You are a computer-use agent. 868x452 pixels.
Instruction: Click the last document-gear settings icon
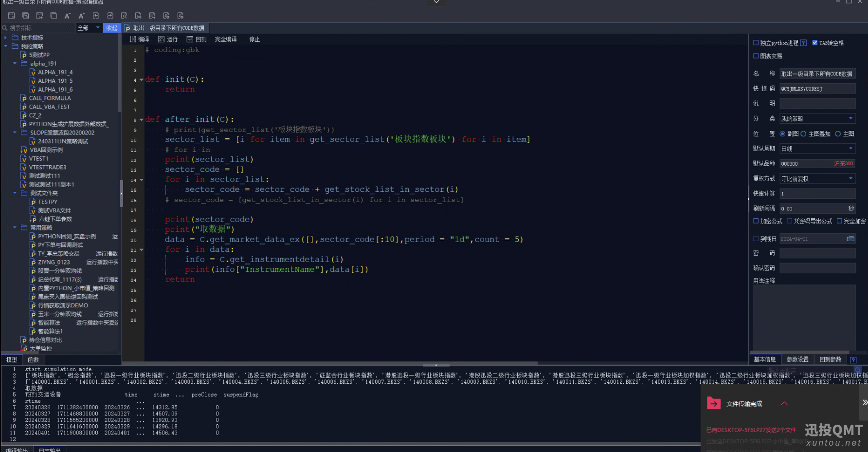point(181,16)
